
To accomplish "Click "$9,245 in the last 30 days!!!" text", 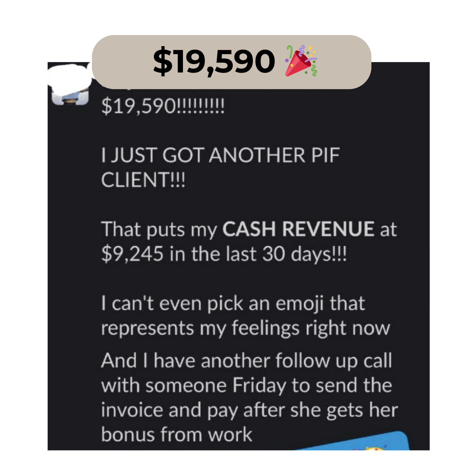I will [x=224, y=254].
